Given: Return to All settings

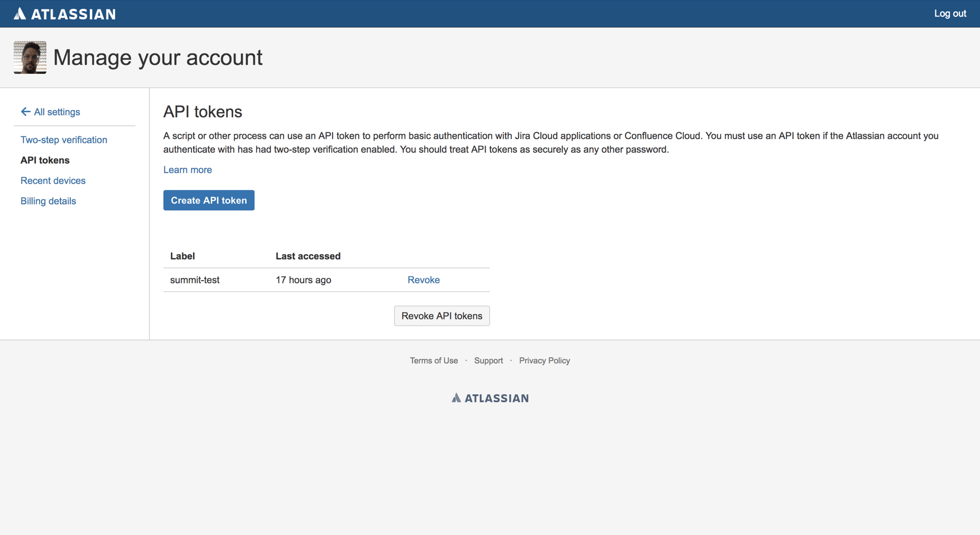Looking at the screenshot, I should 57,112.
